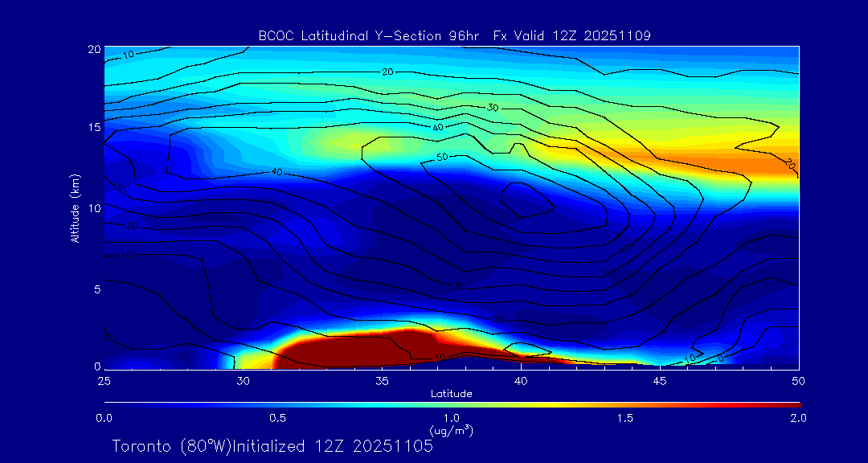This screenshot has width=868, height=463.
Task: Click the 0.5 value on the colorbar scale
Action: pyautogui.click(x=277, y=418)
